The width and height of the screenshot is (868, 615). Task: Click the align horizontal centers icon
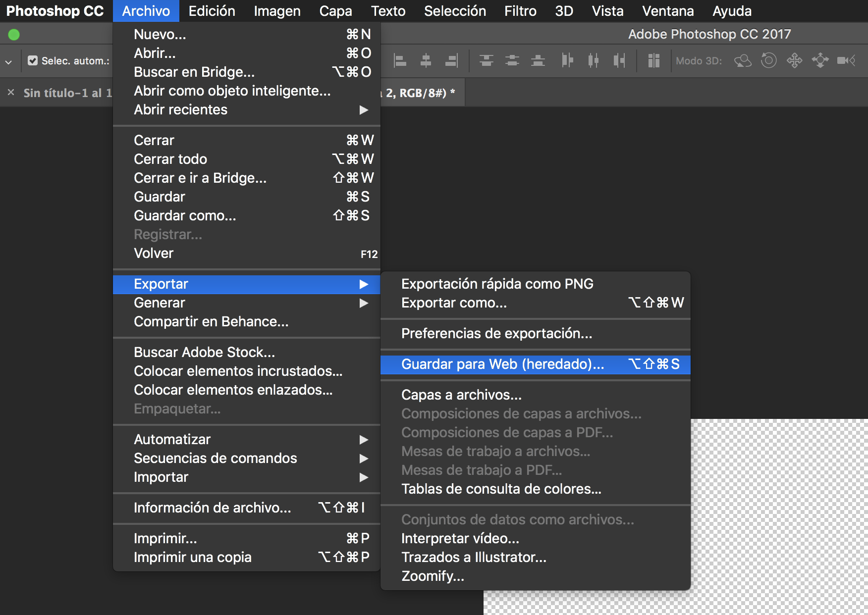[x=426, y=61]
